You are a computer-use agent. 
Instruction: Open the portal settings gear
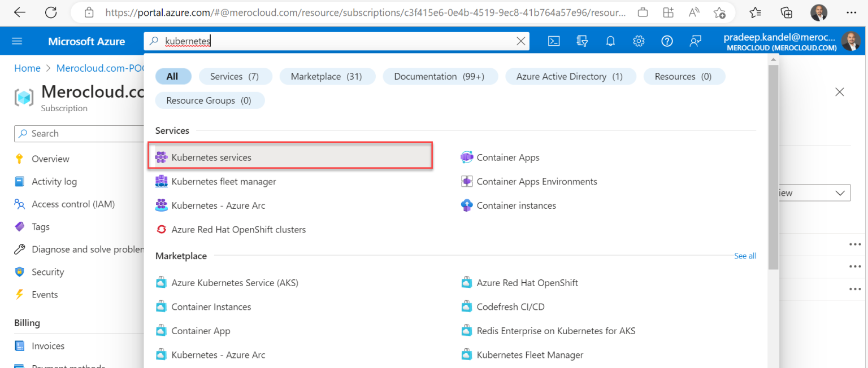click(x=639, y=41)
